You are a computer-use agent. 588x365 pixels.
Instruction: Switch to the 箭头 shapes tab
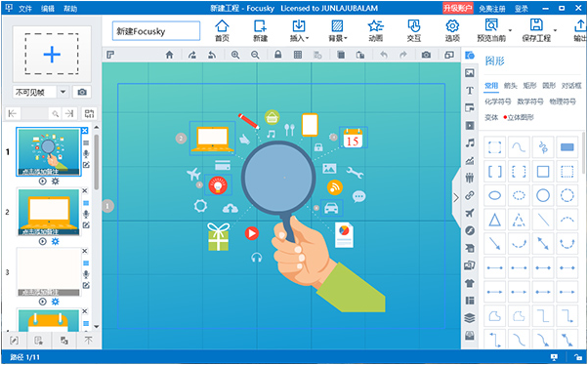pyautogui.click(x=510, y=86)
